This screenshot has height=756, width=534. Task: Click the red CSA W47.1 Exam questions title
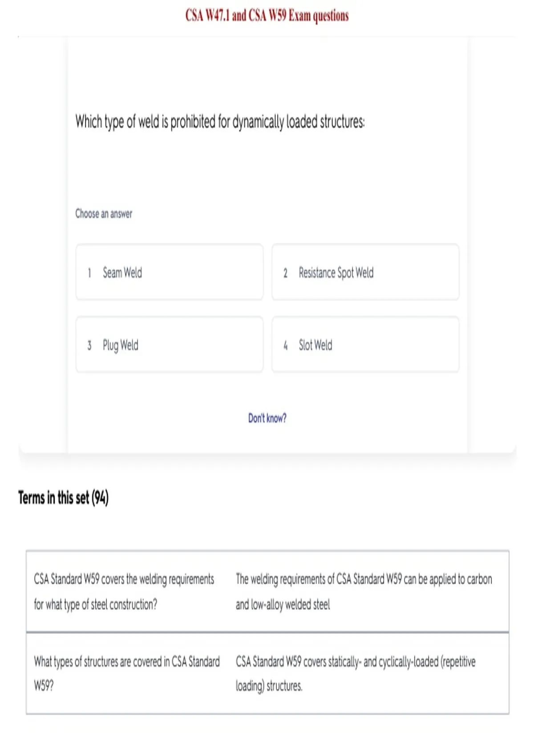point(267,16)
